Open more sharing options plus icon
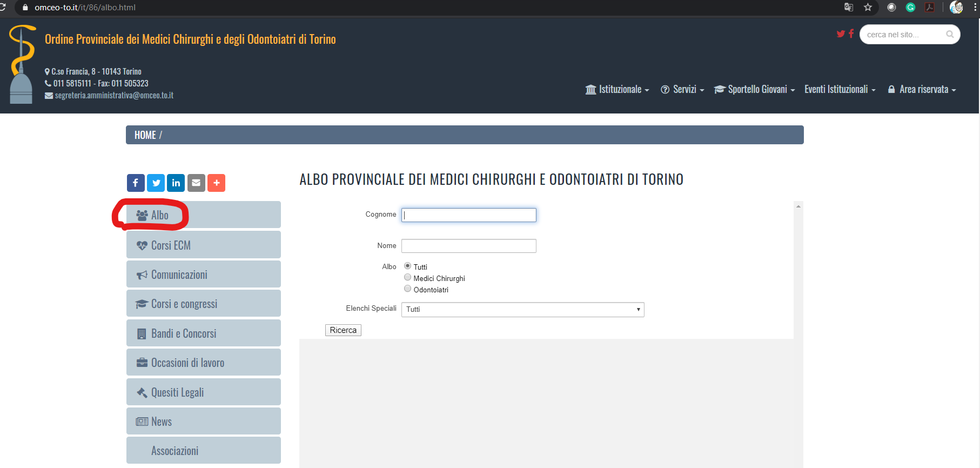 click(216, 183)
